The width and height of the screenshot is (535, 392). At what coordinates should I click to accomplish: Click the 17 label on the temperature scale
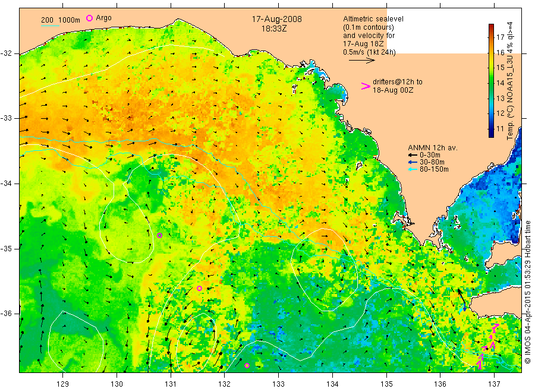click(x=500, y=37)
